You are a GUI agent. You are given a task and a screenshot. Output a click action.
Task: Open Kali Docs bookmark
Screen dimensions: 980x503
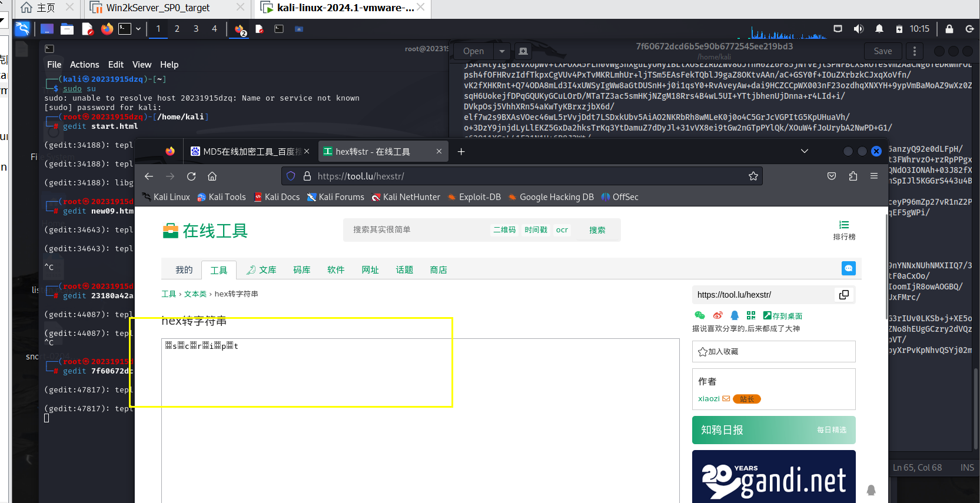pos(277,197)
